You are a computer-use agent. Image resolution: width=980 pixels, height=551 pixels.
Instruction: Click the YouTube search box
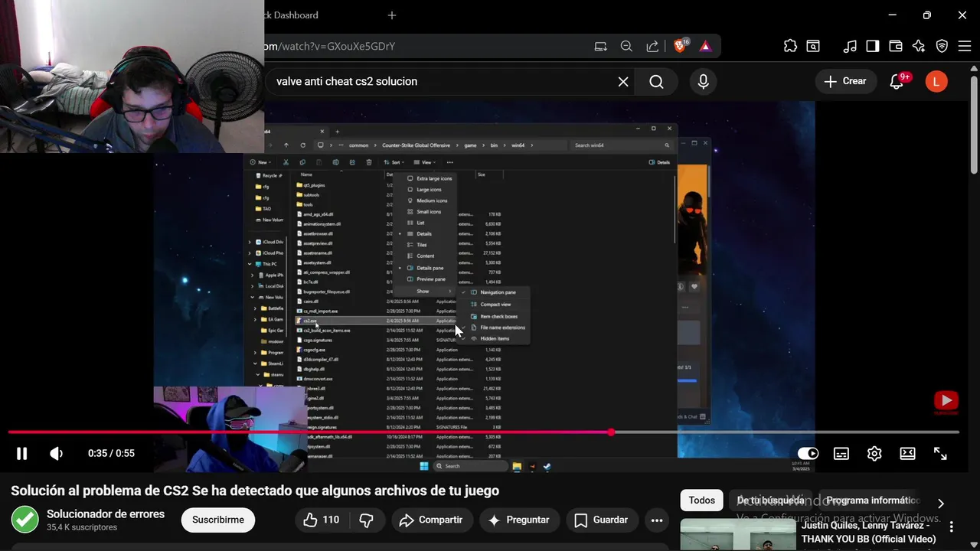pyautogui.click(x=440, y=81)
